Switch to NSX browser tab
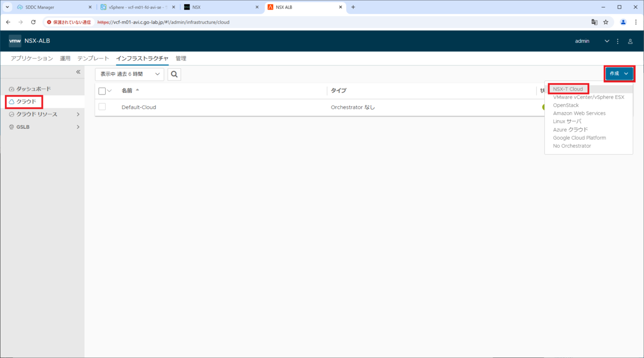Viewport: 644px width, 358px height. point(221,7)
